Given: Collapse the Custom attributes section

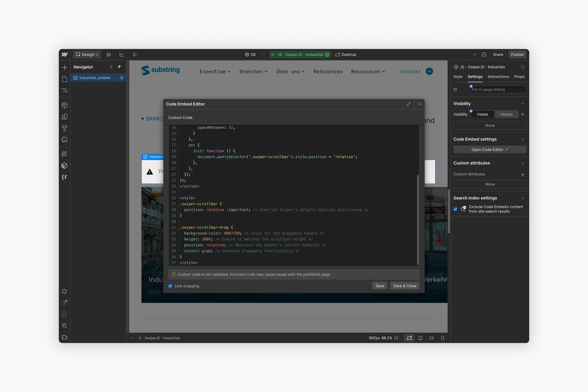Looking at the screenshot, I should click(523, 163).
